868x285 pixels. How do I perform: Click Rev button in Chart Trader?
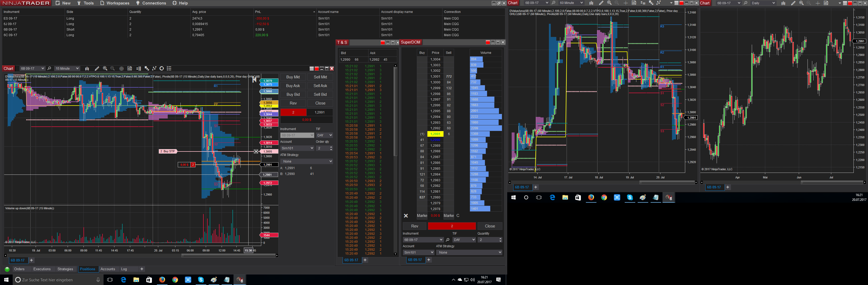293,103
